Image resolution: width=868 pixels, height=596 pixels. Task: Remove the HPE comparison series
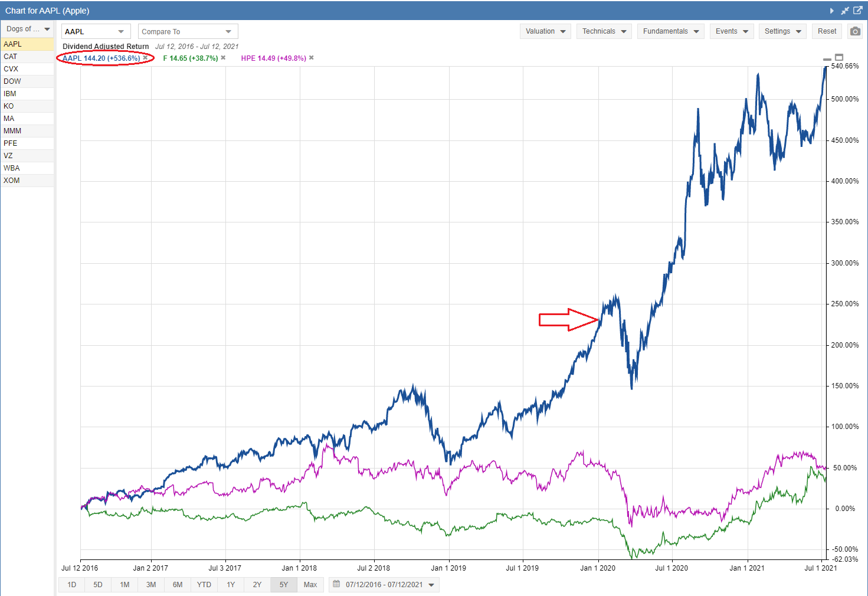[x=312, y=58]
